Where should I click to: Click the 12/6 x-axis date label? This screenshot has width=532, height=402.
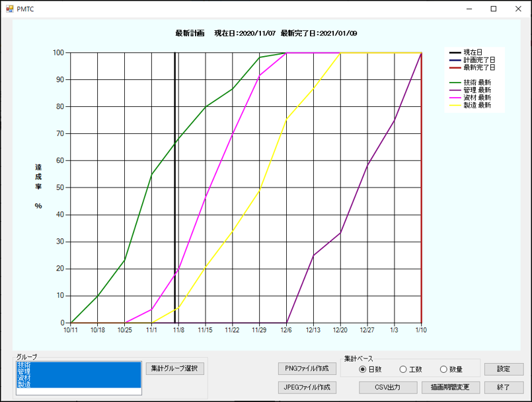coord(286,330)
